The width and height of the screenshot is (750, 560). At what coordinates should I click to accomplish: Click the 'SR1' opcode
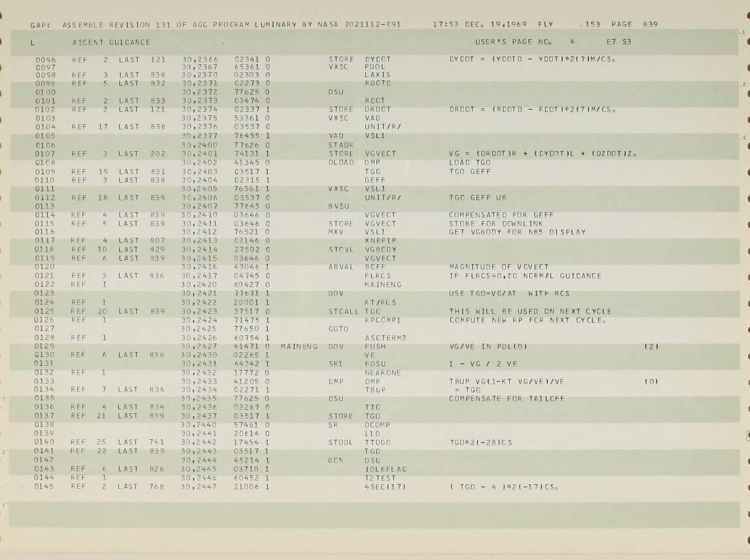[336, 363]
